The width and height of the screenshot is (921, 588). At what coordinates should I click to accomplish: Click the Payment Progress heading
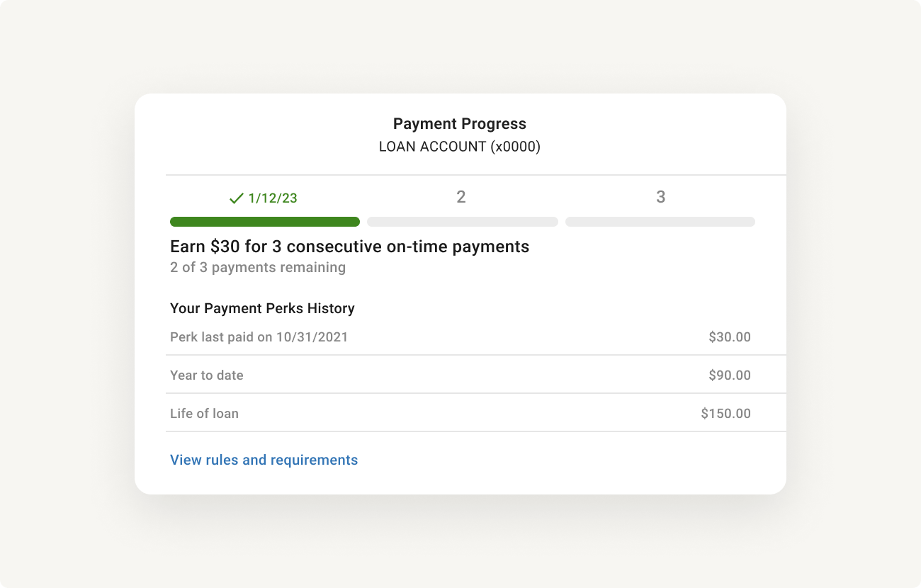(459, 123)
